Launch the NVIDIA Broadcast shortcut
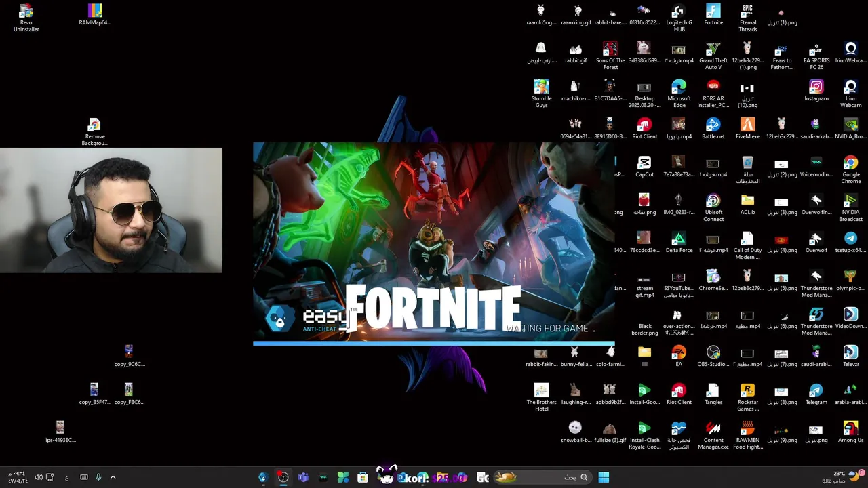This screenshot has width=868, height=488. click(851, 208)
